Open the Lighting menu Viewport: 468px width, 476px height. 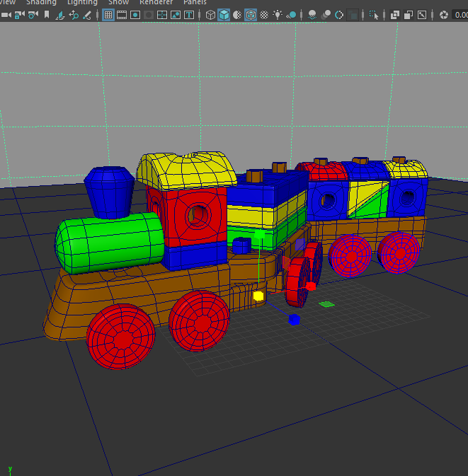pos(82,2)
